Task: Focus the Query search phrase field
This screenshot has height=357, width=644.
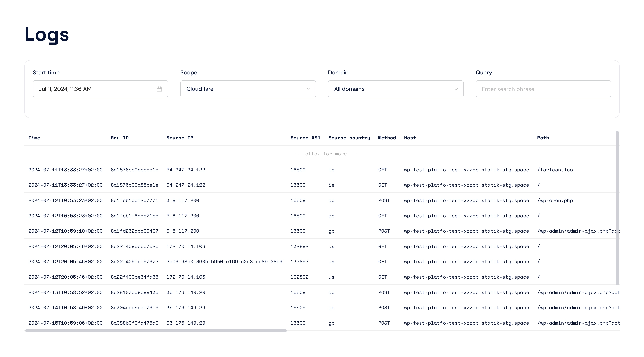Action: tap(543, 89)
